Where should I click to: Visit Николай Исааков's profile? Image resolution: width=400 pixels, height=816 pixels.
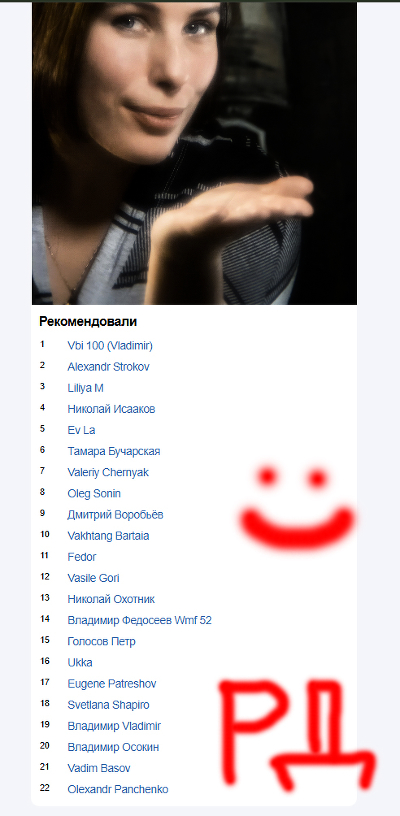111,409
